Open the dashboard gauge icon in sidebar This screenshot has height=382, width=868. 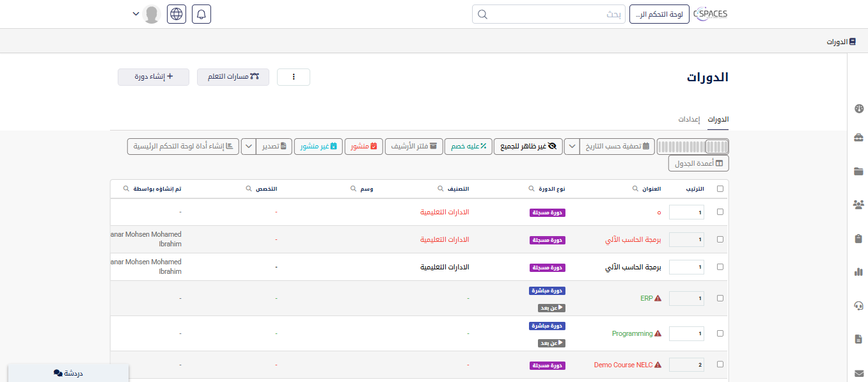tap(858, 109)
